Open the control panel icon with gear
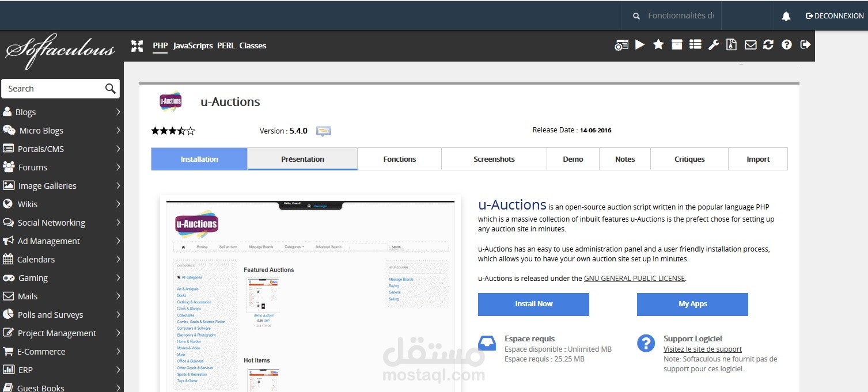The width and height of the screenshot is (868, 392). tap(621, 45)
